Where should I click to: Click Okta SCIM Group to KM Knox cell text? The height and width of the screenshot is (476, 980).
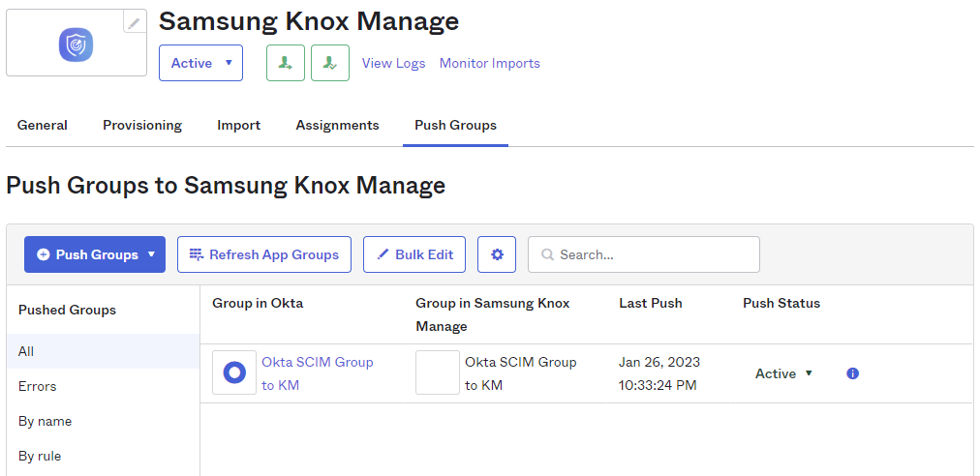click(x=521, y=373)
